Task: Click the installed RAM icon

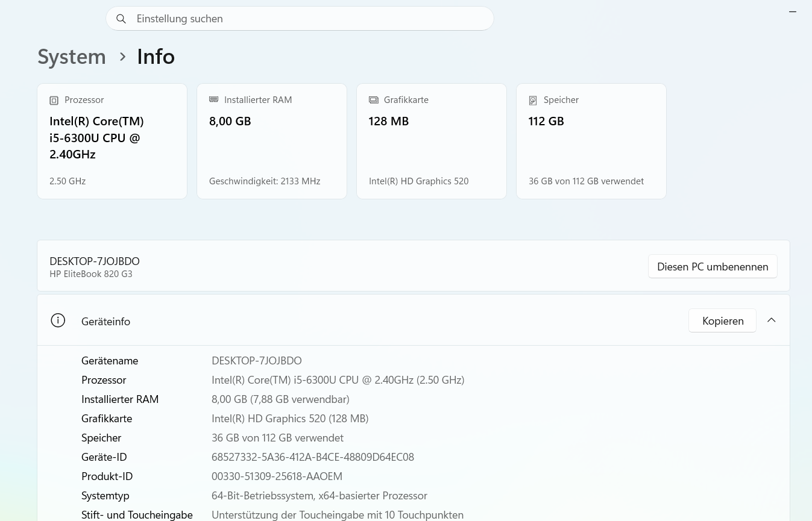Action: [x=213, y=100]
